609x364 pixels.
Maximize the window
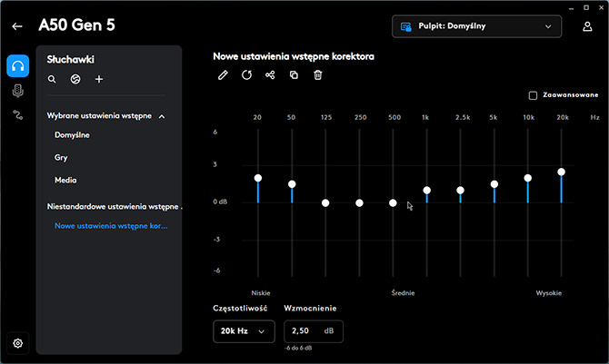click(586, 8)
